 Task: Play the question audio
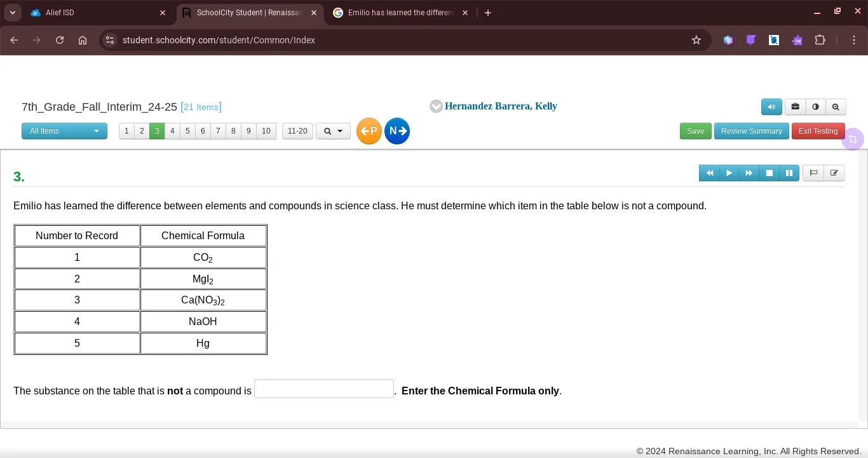pos(729,173)
